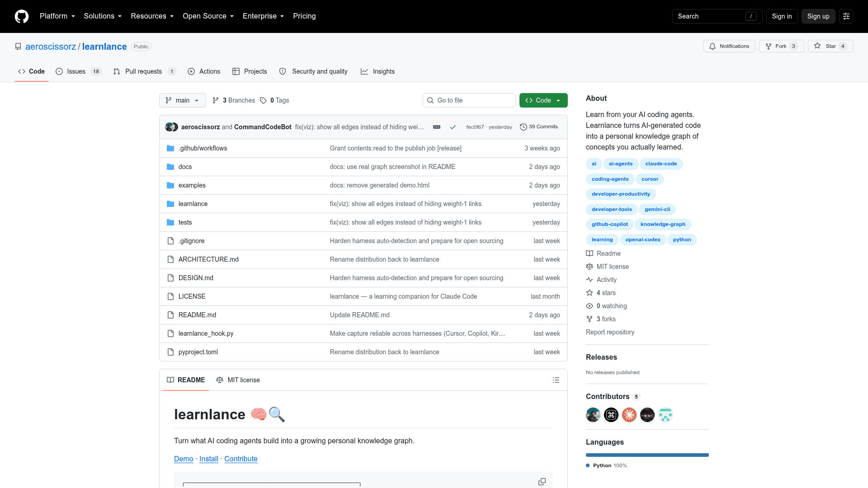Image resolution: width=868 pixels, height=488 pixels.
Task: Open the first contributor avatar
Action: [593, 415]
